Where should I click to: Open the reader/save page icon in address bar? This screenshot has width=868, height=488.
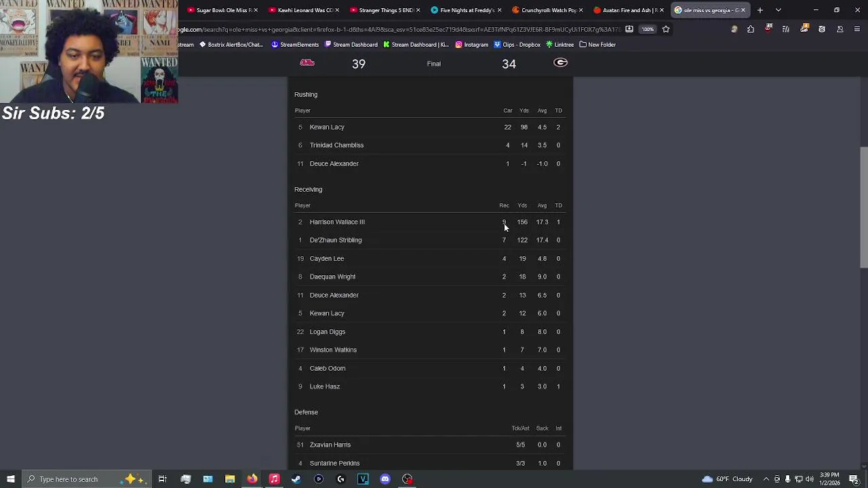click(629, 29)
